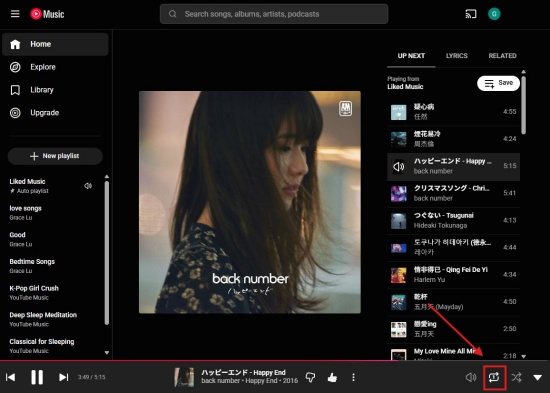Viewport: 550px width, 393px height.
Task: Play 疑心病 by 任然 in queue
Action: click(454, 112)
